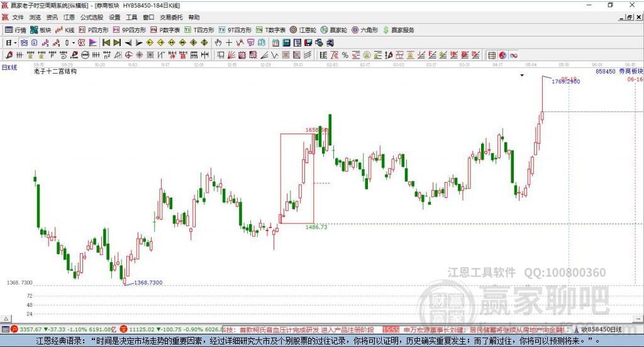Open the 六角形 hexagon tool
This screenshot has width=644, height=347.
(x=365, y=30)
